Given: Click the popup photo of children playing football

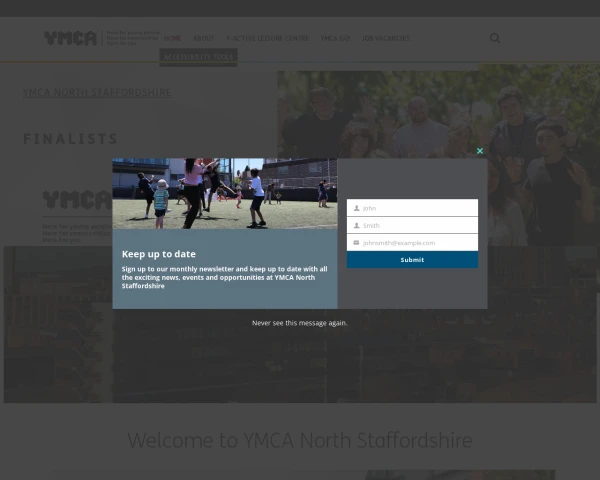Looking at the screenshot, I should click(x=225, y=194).
